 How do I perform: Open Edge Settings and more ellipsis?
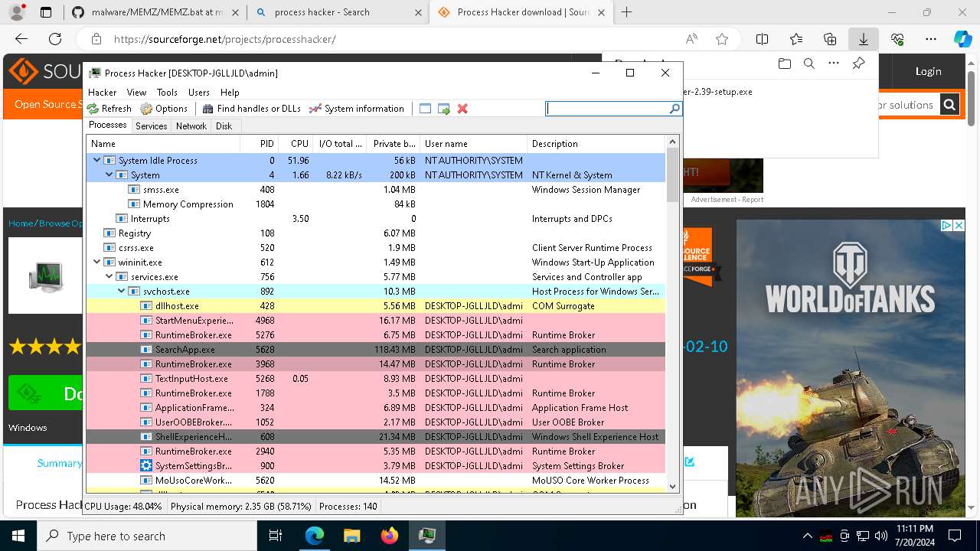[x=931, y=39]
